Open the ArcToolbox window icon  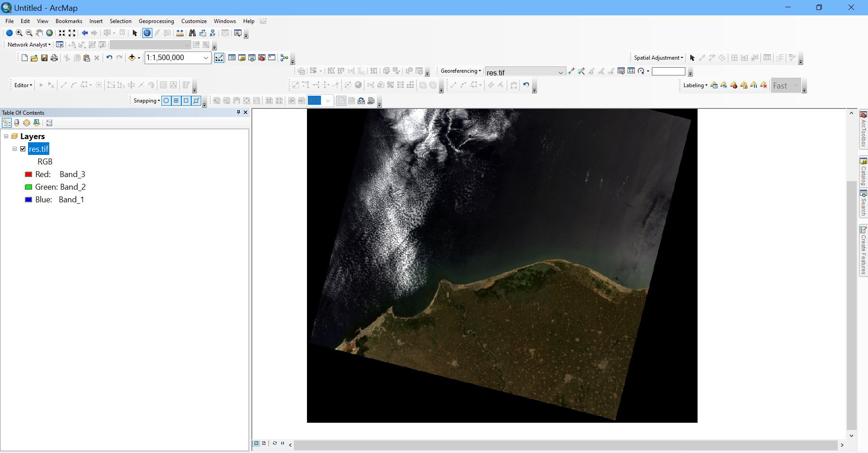262,58
